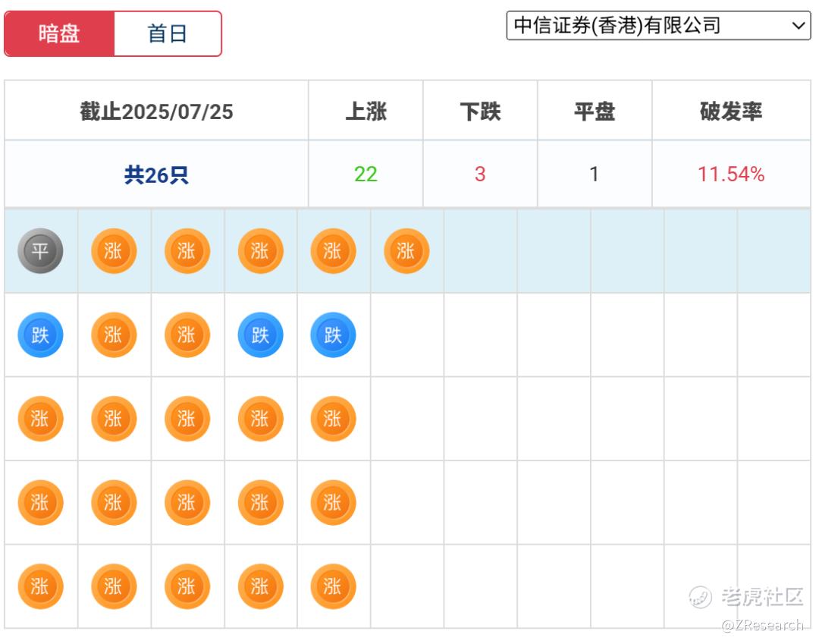819x644 pixels.
Task: Click the 下跌 column header
Action: (x=480, y=112)
